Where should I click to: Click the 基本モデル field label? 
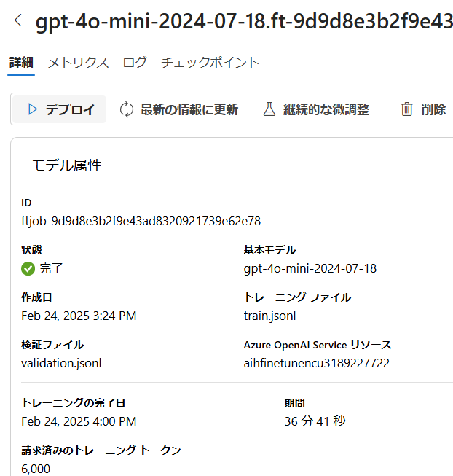click(x=270, y=250)
